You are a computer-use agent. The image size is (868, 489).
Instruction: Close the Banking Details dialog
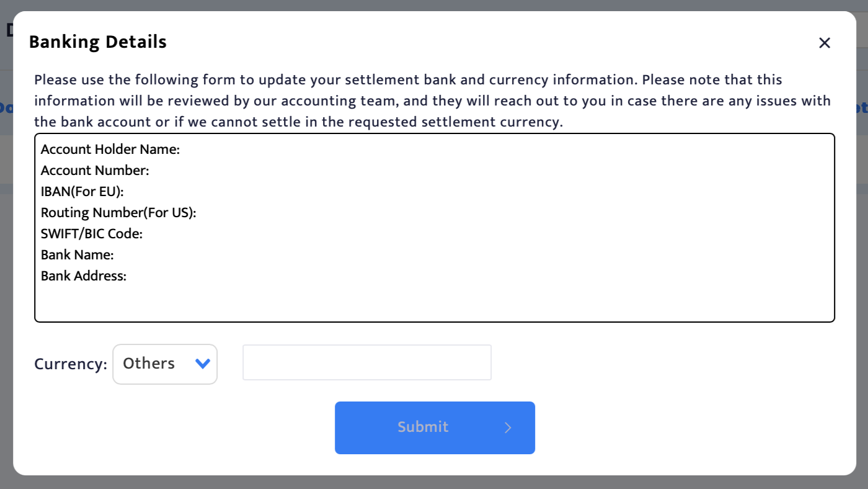coord(824,43)
